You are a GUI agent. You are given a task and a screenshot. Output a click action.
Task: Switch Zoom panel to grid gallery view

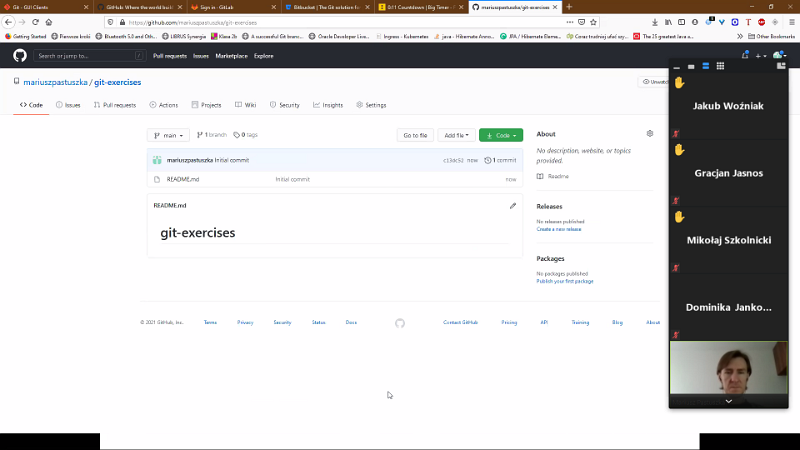tap(720, 66)
